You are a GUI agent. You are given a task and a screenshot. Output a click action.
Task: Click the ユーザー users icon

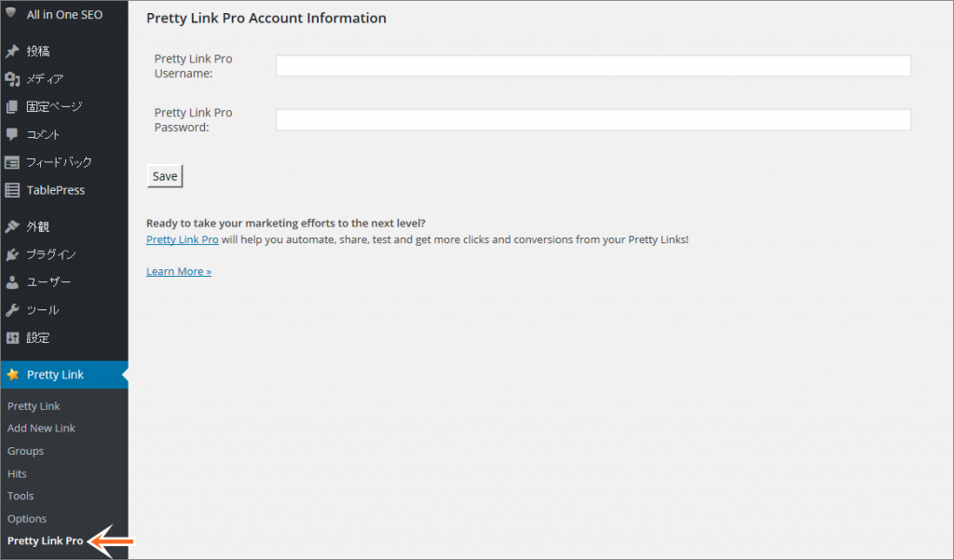15,281
